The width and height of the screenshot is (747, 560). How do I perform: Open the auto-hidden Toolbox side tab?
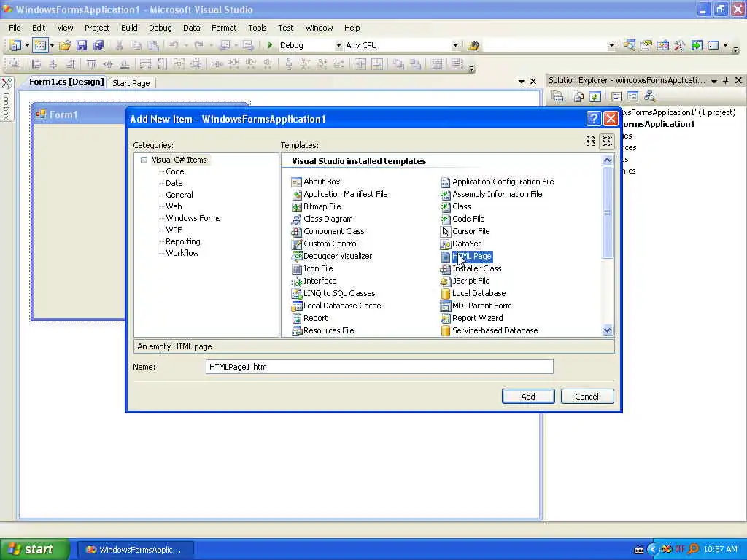(6, 99)
